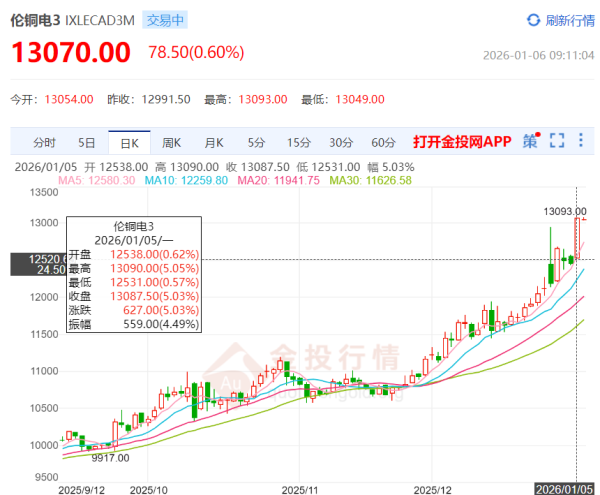The height and width of the screenshot is (495, 600).
Task: Click the tooltip 振幅 559.00(4.49%) row
Action: pyautogui.click(x=134, y=324)
